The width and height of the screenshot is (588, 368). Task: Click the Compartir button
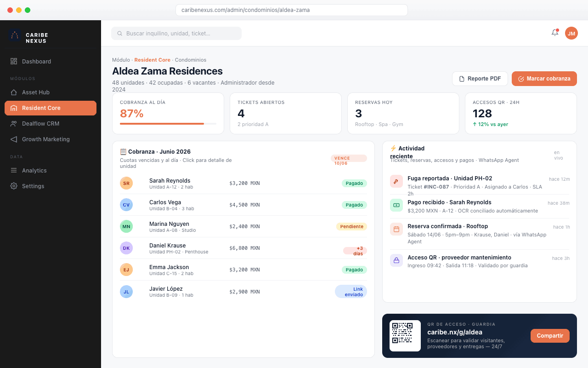tap(550, 336)
